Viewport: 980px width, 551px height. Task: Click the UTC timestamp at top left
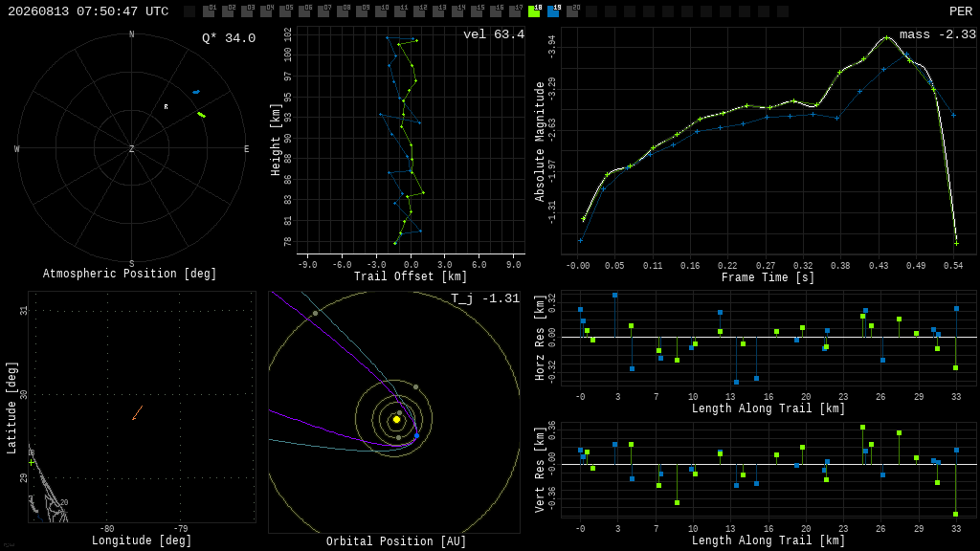click(88, 11)
